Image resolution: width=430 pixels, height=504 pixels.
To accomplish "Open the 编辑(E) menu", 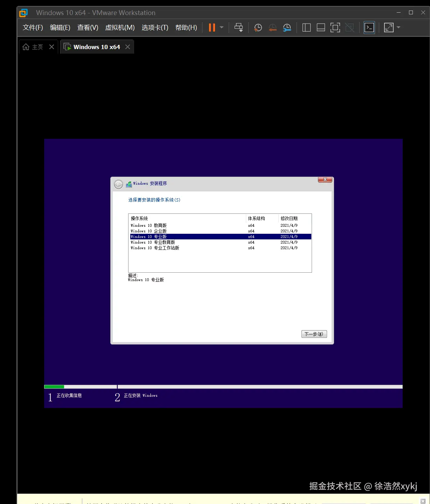I will (x=60, y=28).
